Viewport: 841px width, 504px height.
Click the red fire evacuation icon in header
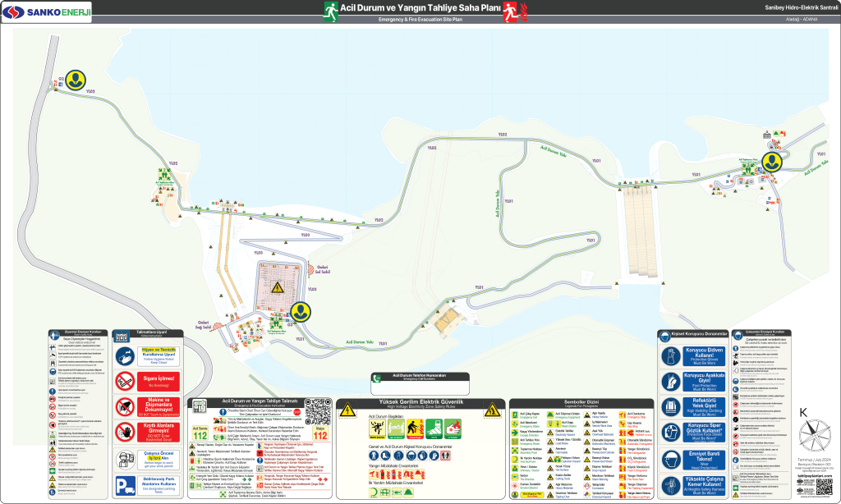(x=511, y=10)
